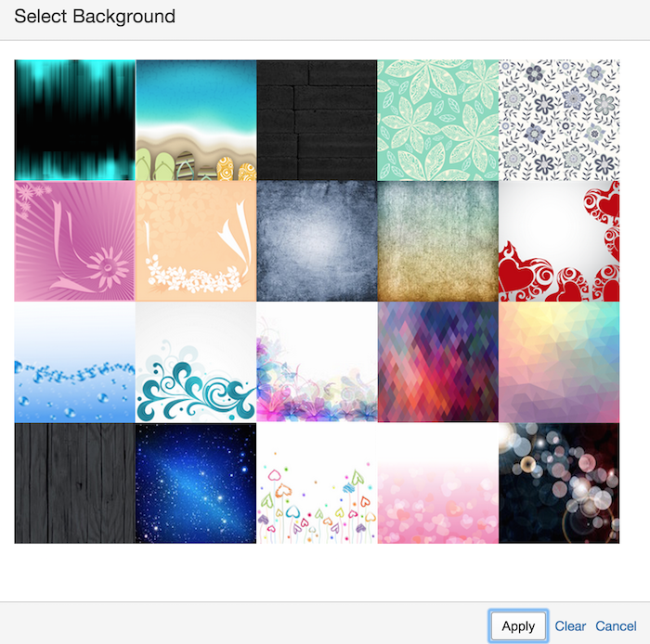Click the Clear link
The height and width of the screenshot is (644, 650).
coord(570,625)
